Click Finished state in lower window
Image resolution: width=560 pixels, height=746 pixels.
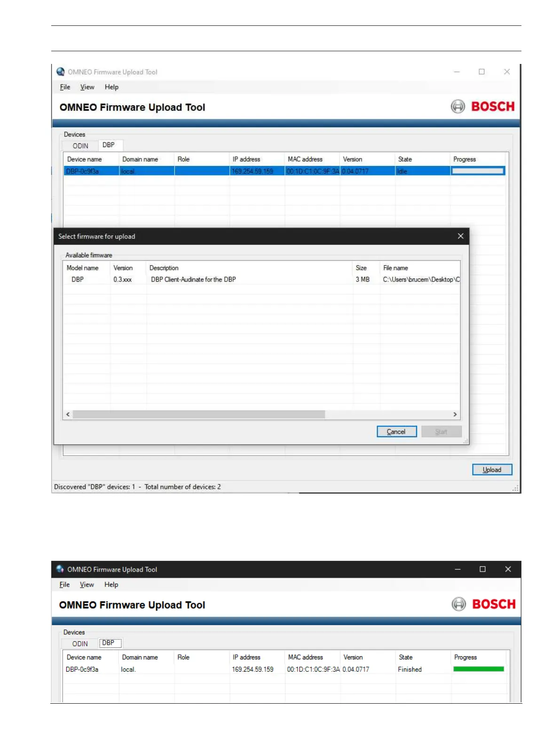(x=410, y=669)
